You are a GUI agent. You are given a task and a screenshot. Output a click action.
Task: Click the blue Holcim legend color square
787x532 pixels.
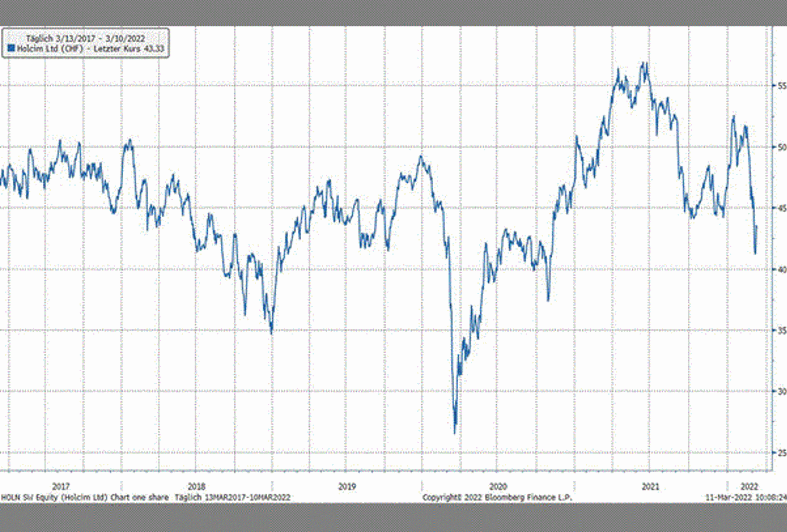click(11, 48)
